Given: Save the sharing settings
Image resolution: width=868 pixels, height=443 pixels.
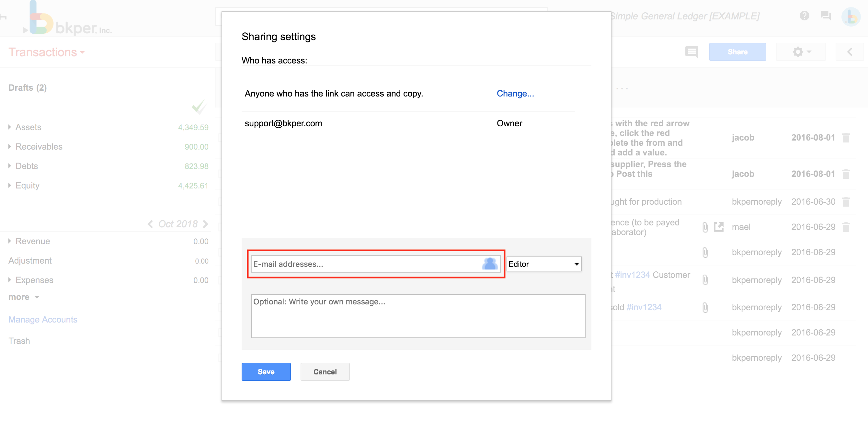Looking at the screenshot, I should [266, 371].
